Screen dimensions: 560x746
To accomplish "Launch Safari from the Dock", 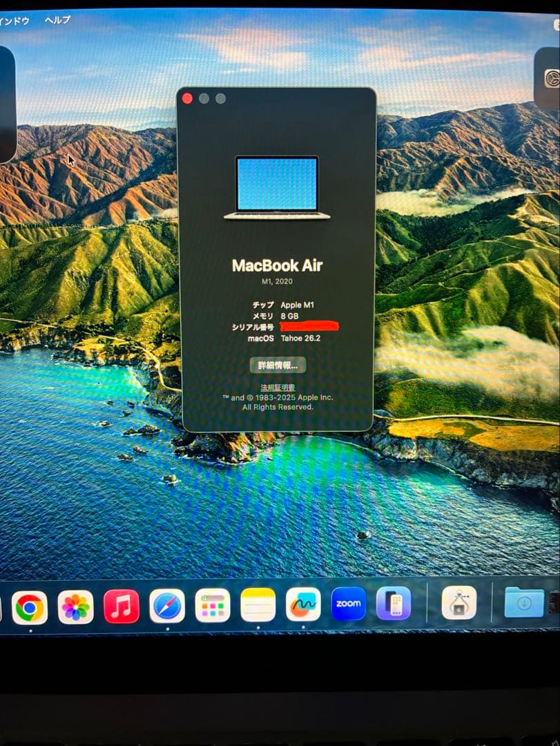I will click(x=167, y=606).
